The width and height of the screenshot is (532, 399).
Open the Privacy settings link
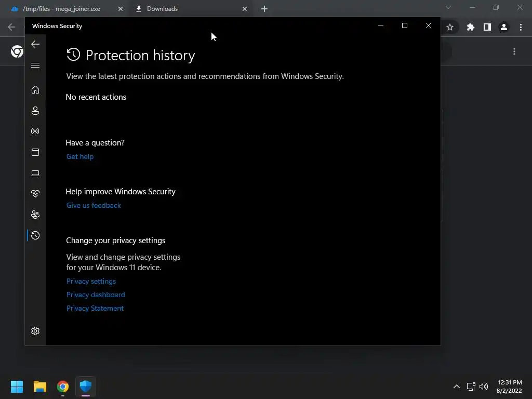pos(91,281)
